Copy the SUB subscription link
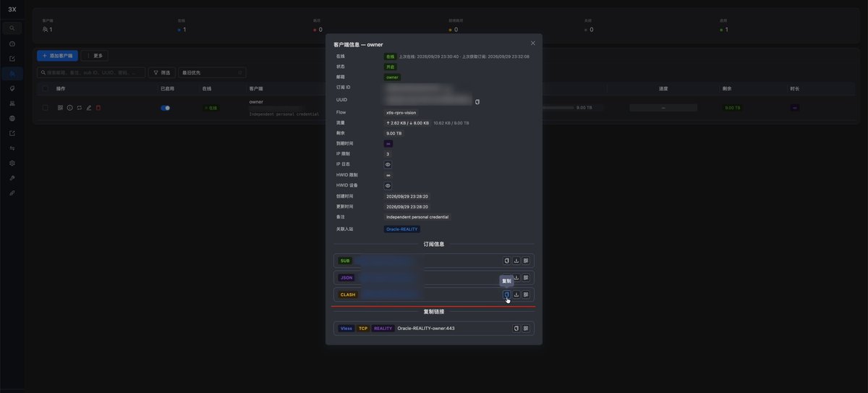Screen dimensions: 868x393 [507, 261]
